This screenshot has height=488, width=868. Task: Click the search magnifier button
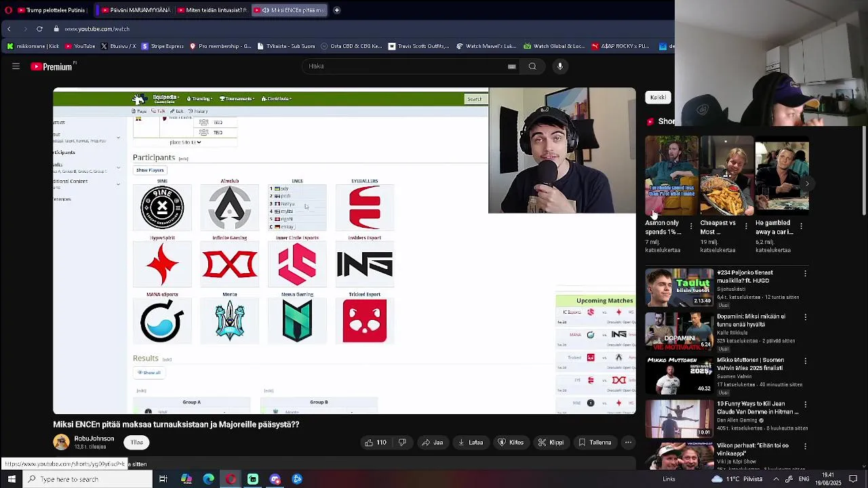pyautogui.click(x=532, y=66)
